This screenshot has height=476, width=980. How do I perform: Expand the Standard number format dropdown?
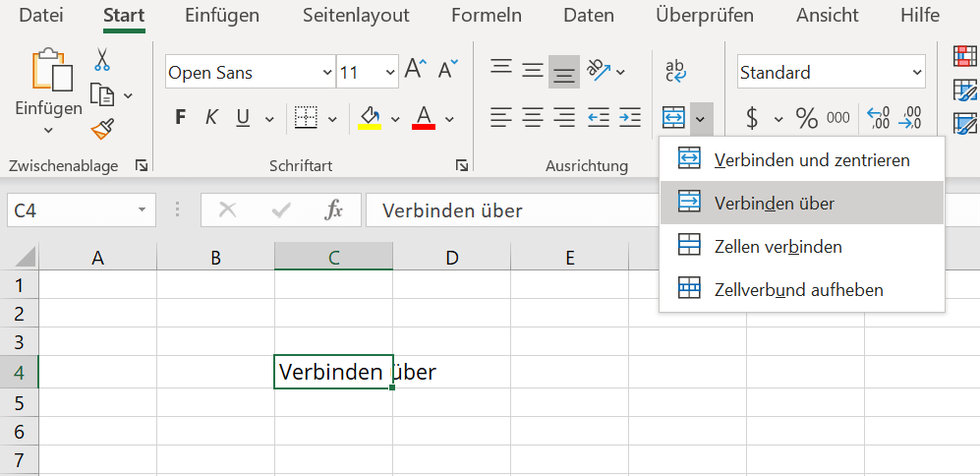pos(917,73)
